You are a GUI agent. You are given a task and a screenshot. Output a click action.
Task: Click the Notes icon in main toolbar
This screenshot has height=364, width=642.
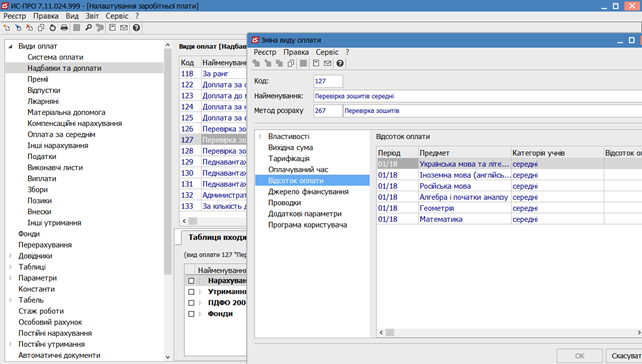[112, 28]
